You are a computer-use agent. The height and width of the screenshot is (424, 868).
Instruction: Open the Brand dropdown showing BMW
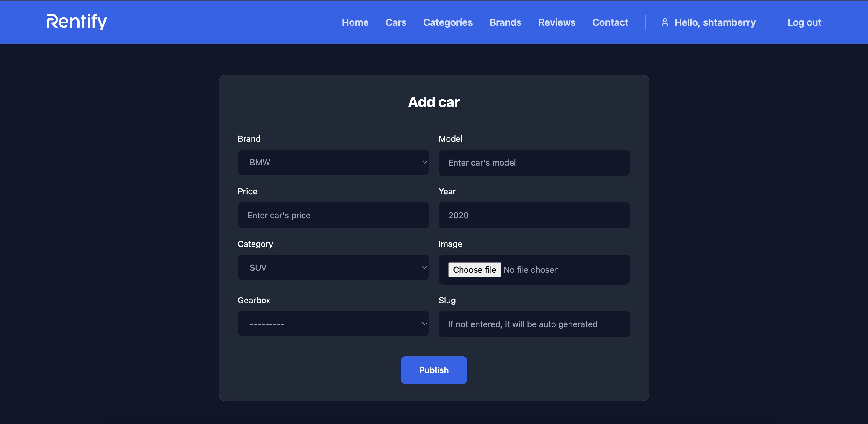(x=333, y=162)
